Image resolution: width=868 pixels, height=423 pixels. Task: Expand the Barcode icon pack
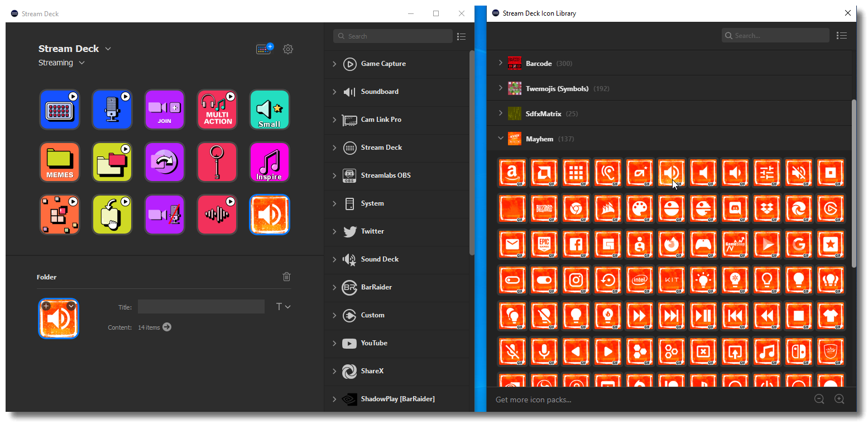click(x=501, y=63)
